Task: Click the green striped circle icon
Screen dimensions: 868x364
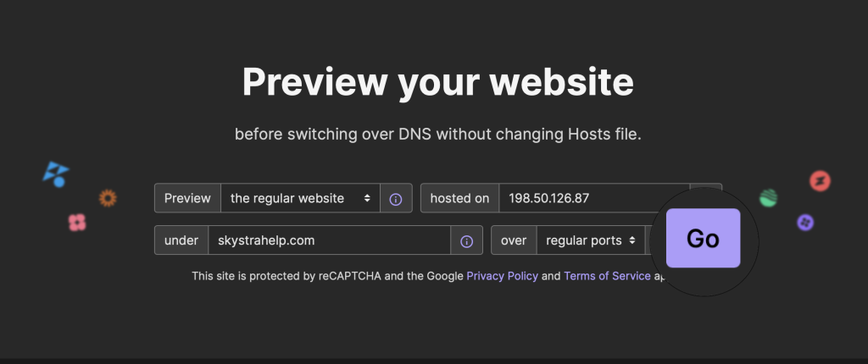Action: [x=769, y=198]
